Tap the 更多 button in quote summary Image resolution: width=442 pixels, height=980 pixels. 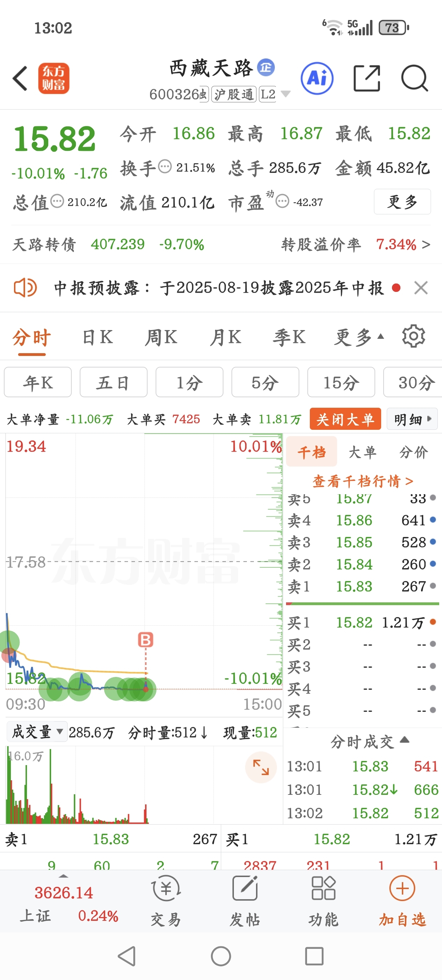pyautogui.click(x=402, y=201)
